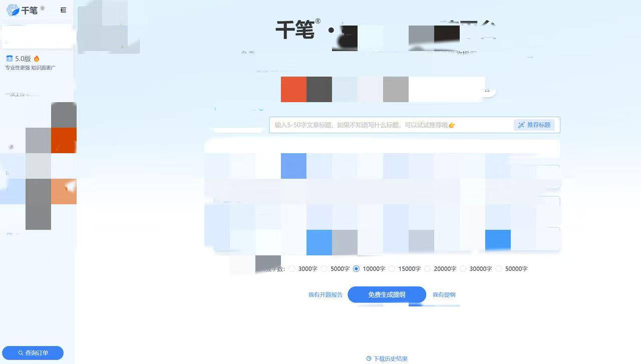Image resolution: width=641 pixels, height=364 pixels.
Task: Click the 推荐标题 button
Action: click(x=534, y=125)
